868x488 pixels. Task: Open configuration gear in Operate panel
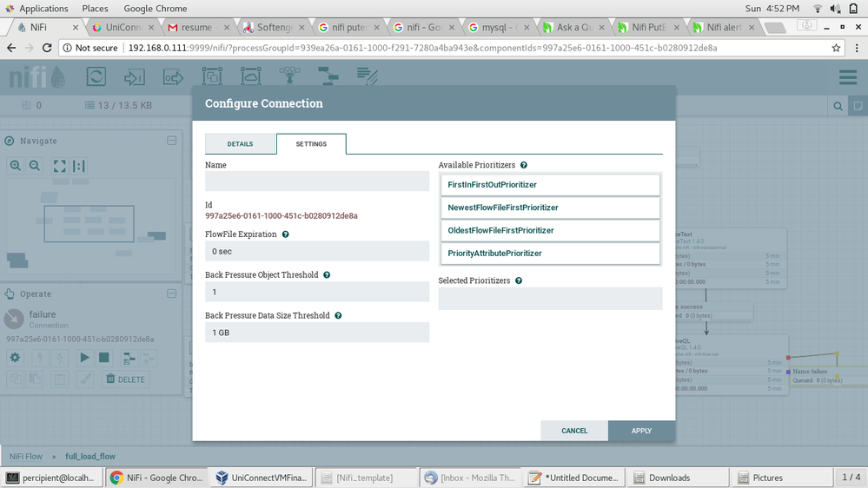pos(15,358)
